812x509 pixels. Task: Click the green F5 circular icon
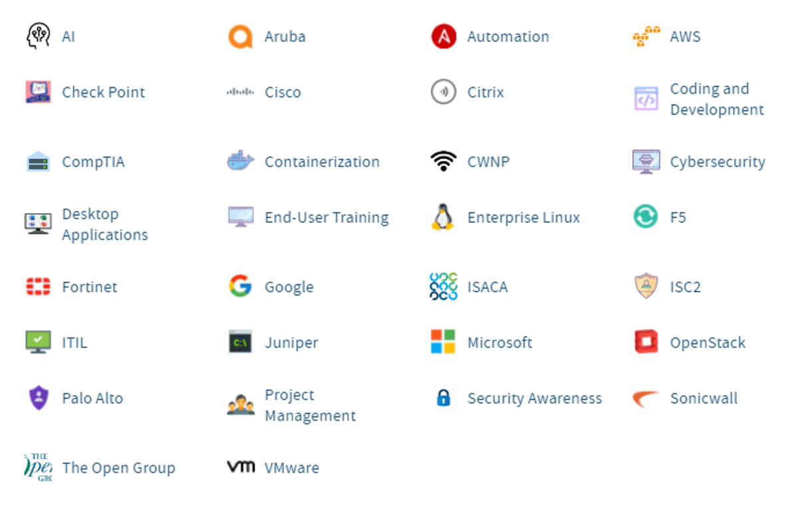point(645,218)
